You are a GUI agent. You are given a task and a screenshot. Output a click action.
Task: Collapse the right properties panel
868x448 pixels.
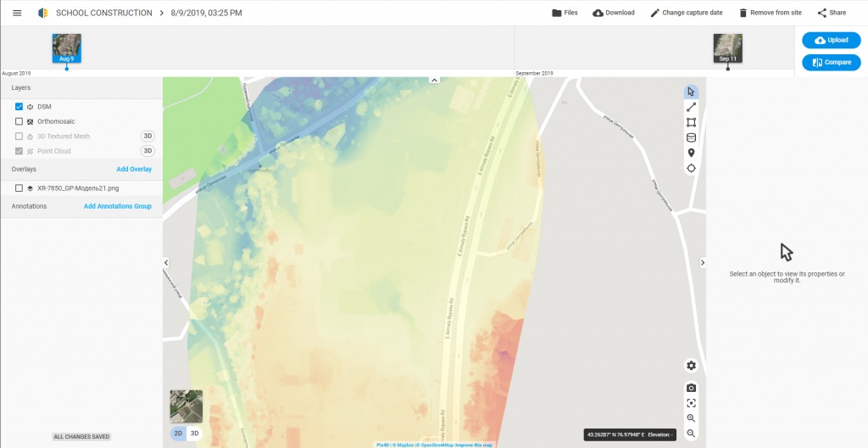(702, 263)
